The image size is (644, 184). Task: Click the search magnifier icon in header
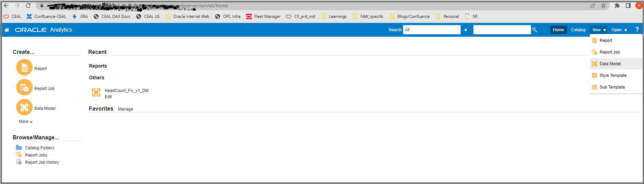[x=534, y=30]
